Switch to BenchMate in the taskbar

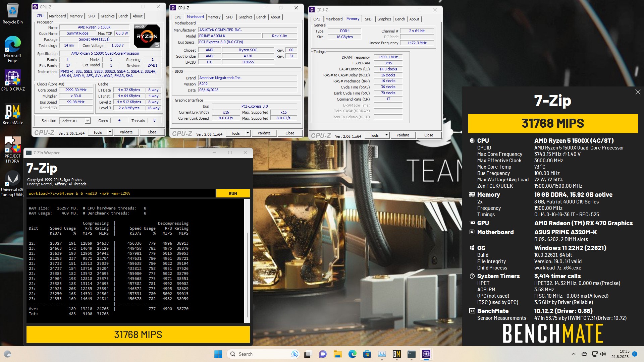396,354
